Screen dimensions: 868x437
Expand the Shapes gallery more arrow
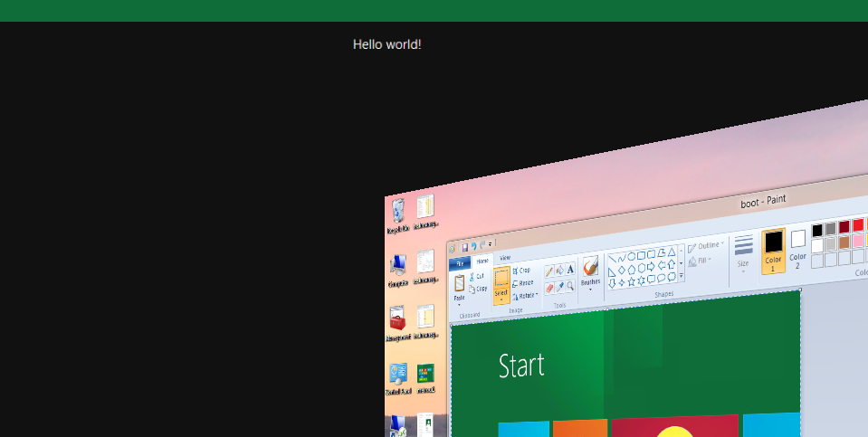(682, 275)
